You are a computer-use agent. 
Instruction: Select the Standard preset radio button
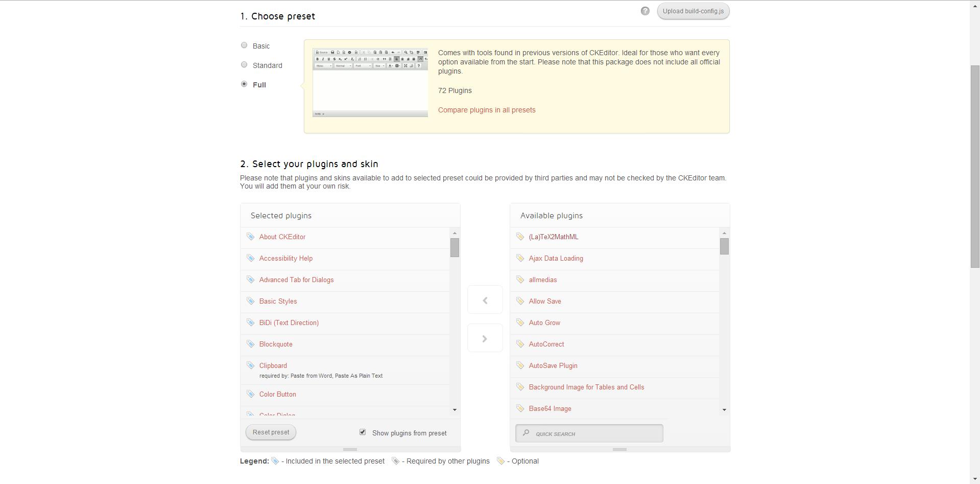[244, 65]
